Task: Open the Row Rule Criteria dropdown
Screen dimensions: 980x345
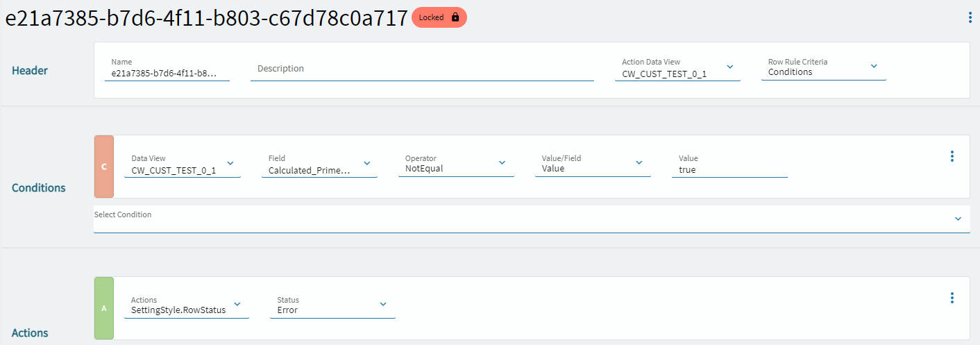Action: (823, 67)
